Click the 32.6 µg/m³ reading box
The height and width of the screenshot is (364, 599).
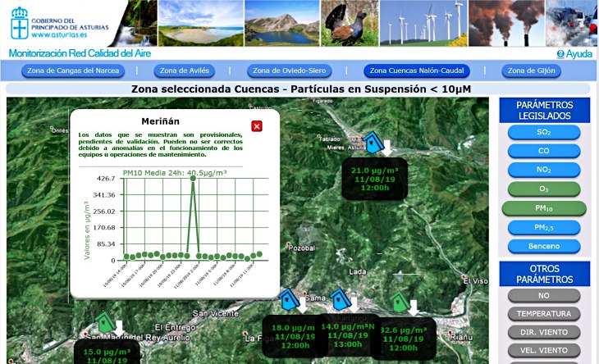click(x=404, y=339)
